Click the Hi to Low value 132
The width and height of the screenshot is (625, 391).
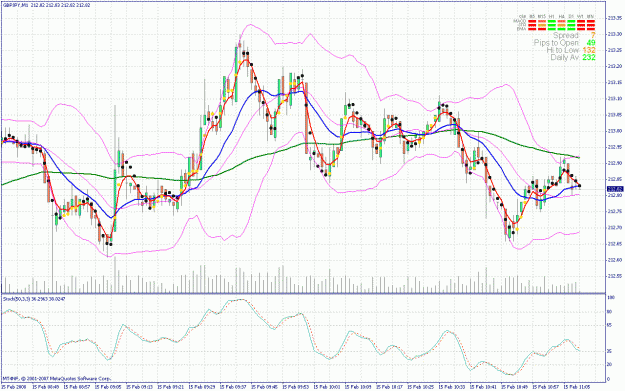coord(589,50)
